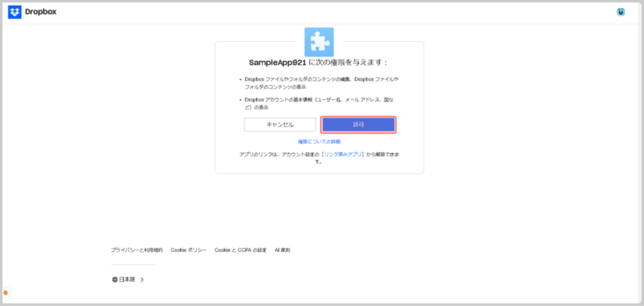The width and height of the screenshot is (644, 306).
Task: Select the 日本語 language selector
Action: click(128, 280)
